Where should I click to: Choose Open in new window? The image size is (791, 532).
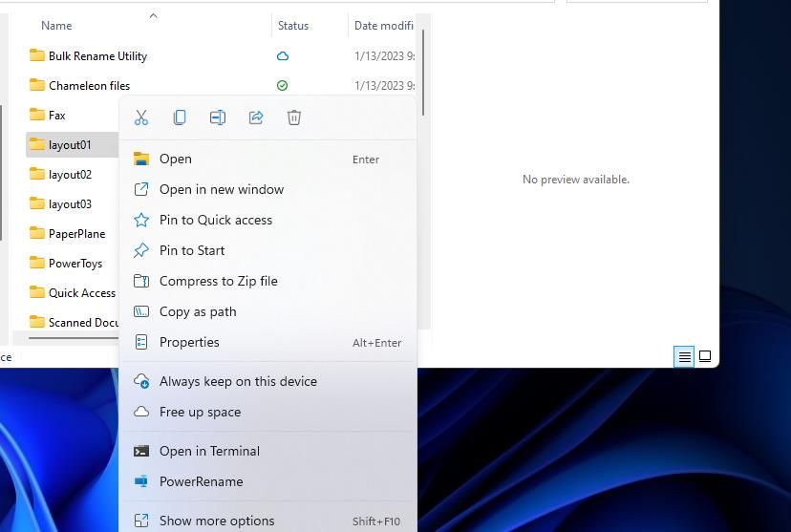221,189
